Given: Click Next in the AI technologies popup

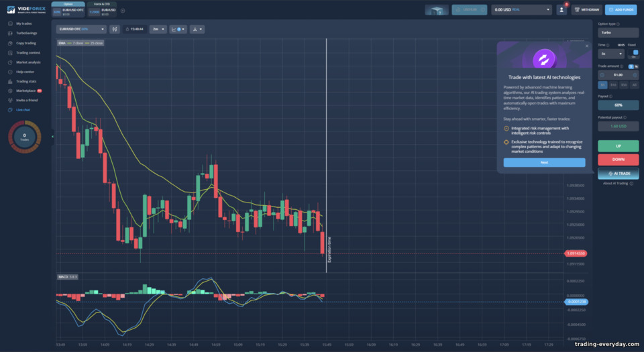Looking at the screenshot, I should 544,162.
